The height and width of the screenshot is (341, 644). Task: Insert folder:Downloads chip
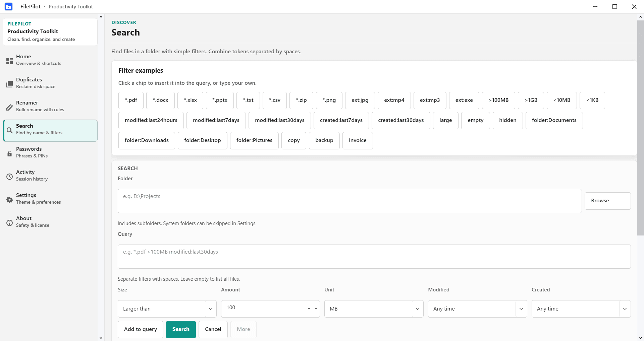point(147,140)
